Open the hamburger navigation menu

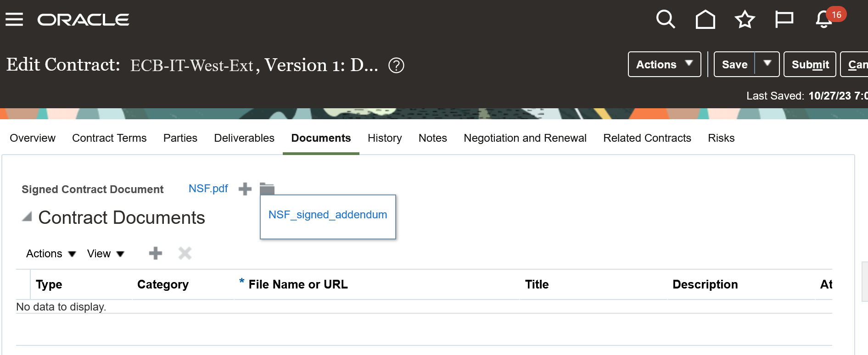[14, 19]
